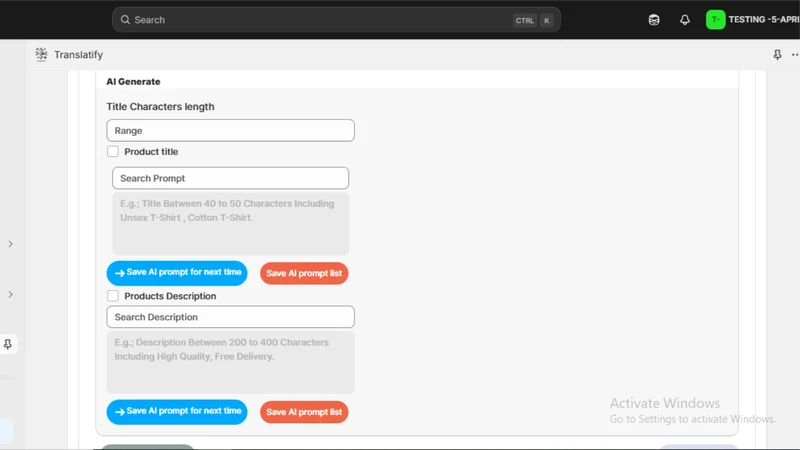
Task: Click the pin icon in left sidebar
Action: (x=8, y=344)
